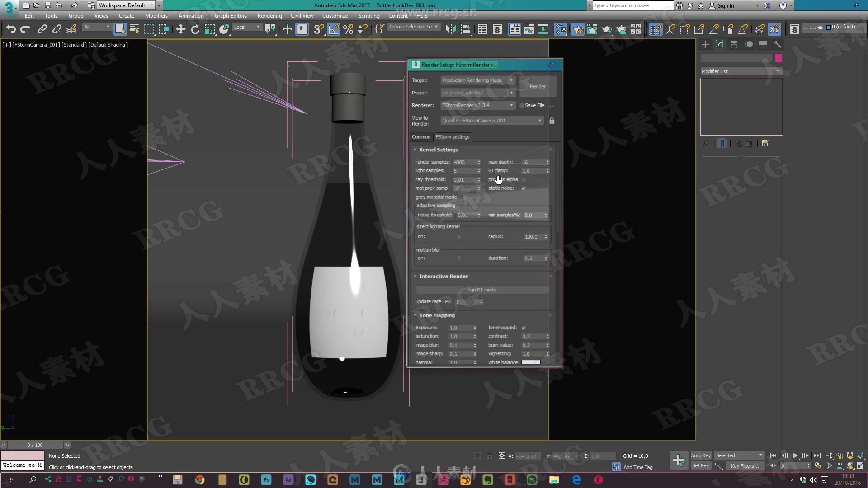Screen dimensions: 868x488
Task: Toggle static noise checkbox on
Action: pyautogui.click(x=524, y=188)
